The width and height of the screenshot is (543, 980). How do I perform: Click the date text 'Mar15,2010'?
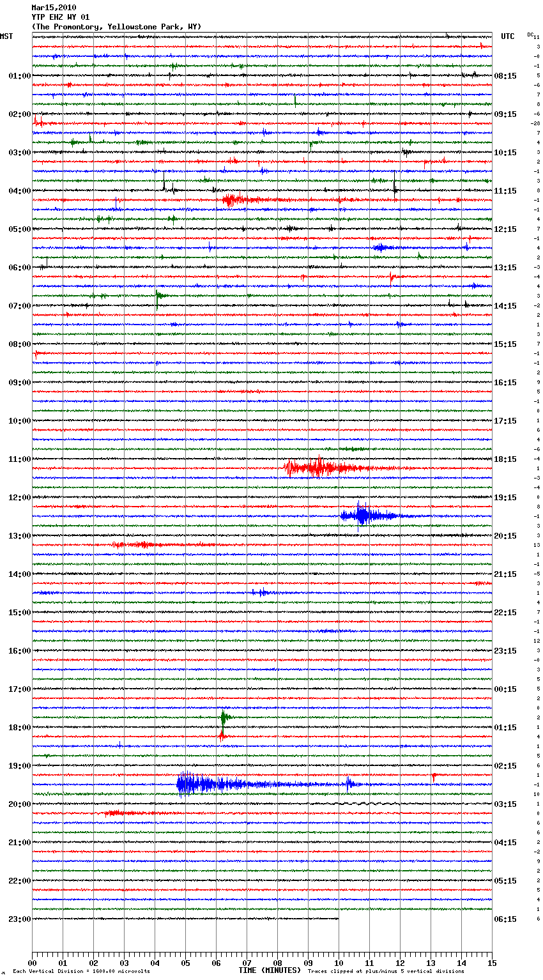coord(54,8)
